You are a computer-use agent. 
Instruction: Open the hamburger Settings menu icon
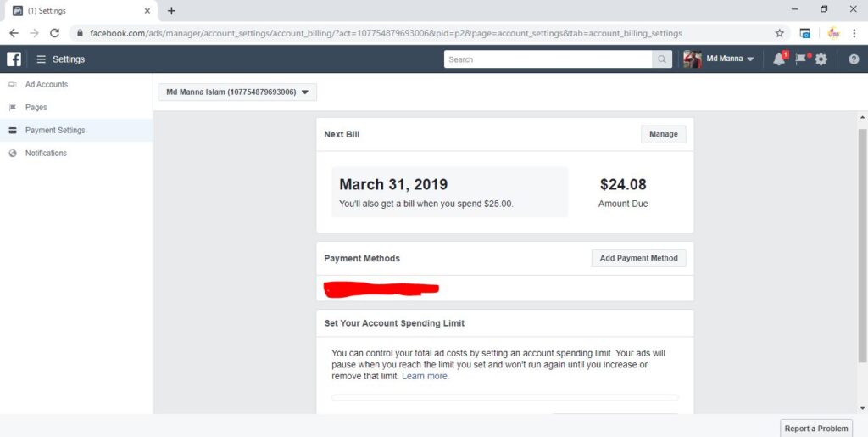click(41, 59)
